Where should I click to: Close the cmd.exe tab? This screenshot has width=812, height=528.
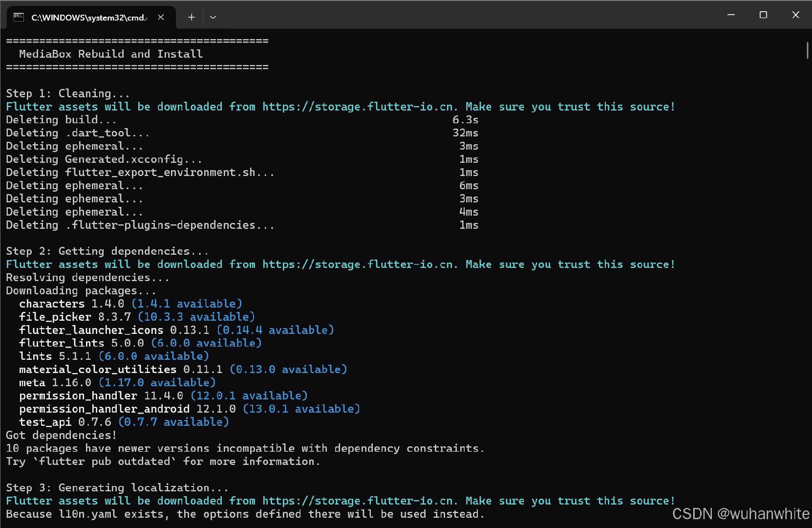tap(161, 18)
